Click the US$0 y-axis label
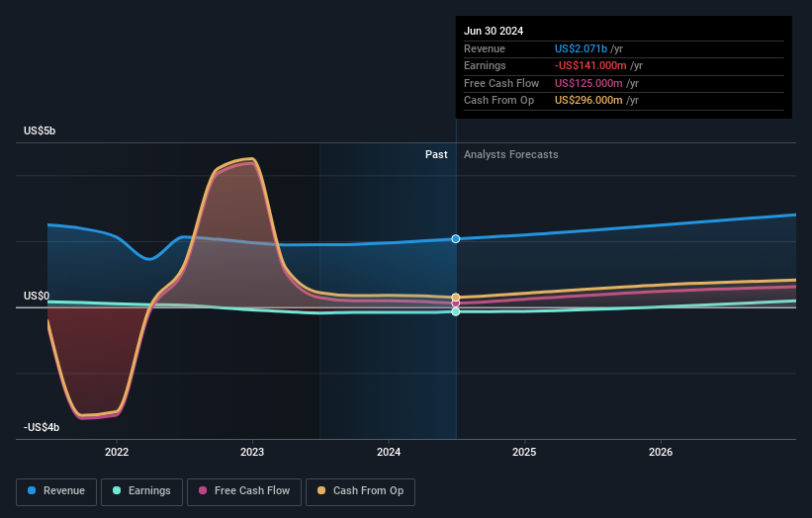Image resolution: width=812 pixels, height=518 pixels. pyautogui.click(x=37, y=296)
